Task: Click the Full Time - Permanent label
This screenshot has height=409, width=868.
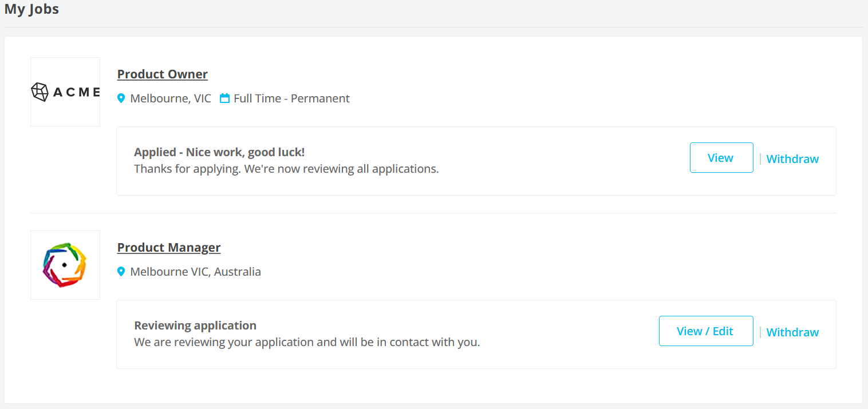Action: point(291,98)
